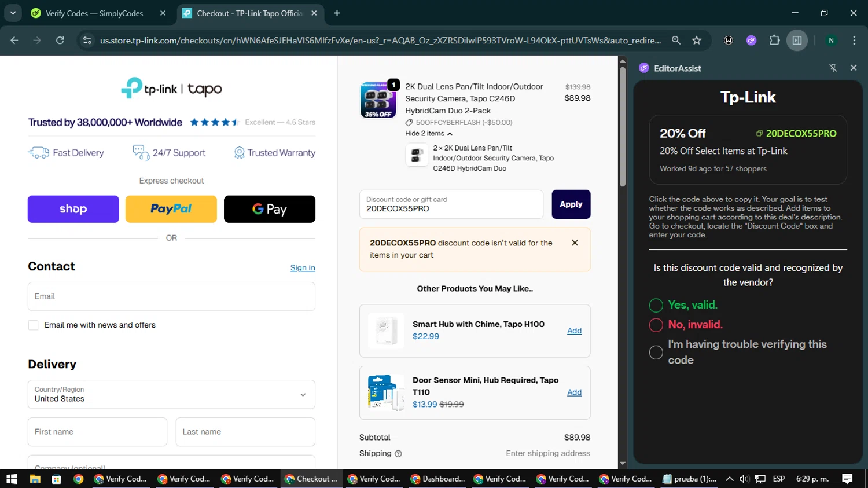The height and width of the screenshot is (488, 868).
Task: Close the Verify Codes SimplyCodes tab
Action: click(x=163, y=13)
